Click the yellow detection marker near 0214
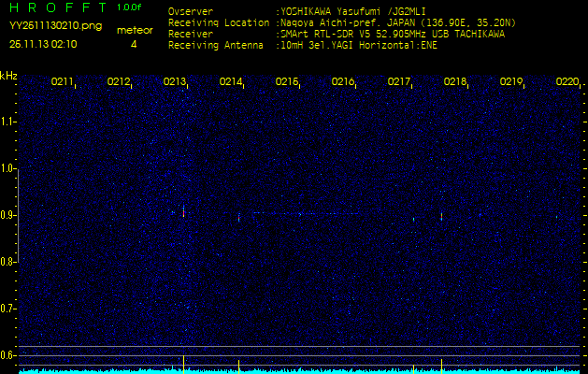This screenshot has width=588, height=374. pyautogui.click(x=239, y=366)
